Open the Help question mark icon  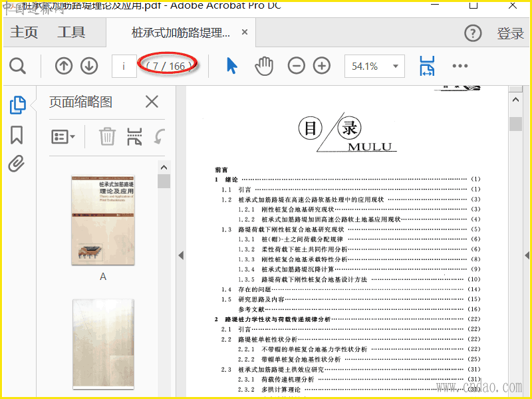pos(473,33)
